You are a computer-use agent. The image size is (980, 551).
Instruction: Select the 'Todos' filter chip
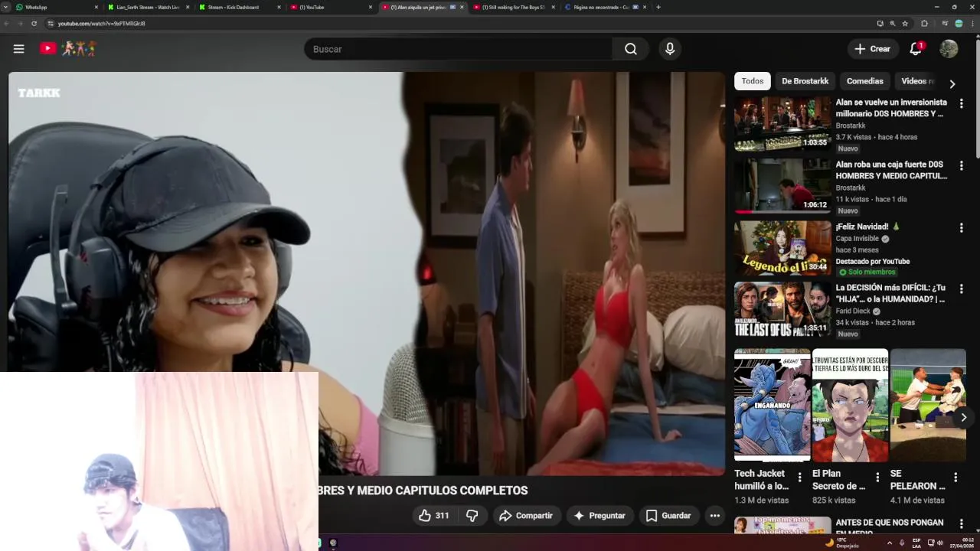753,81
